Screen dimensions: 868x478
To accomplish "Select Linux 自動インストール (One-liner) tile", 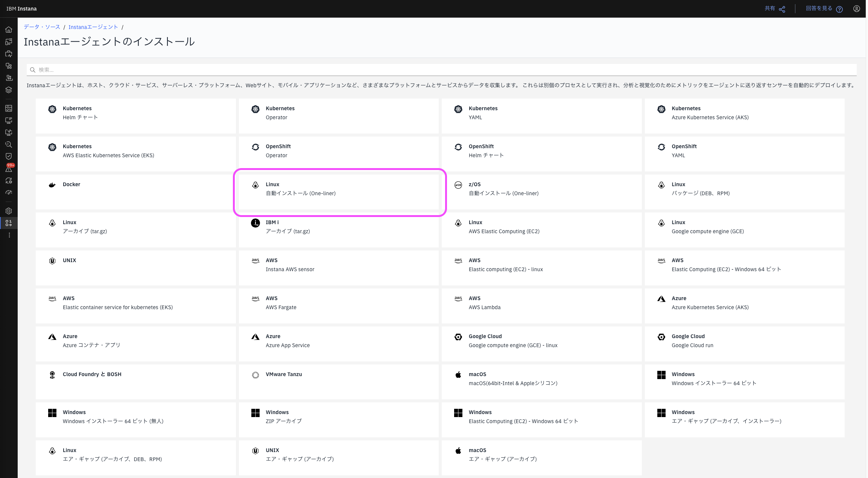I will 339,192.
